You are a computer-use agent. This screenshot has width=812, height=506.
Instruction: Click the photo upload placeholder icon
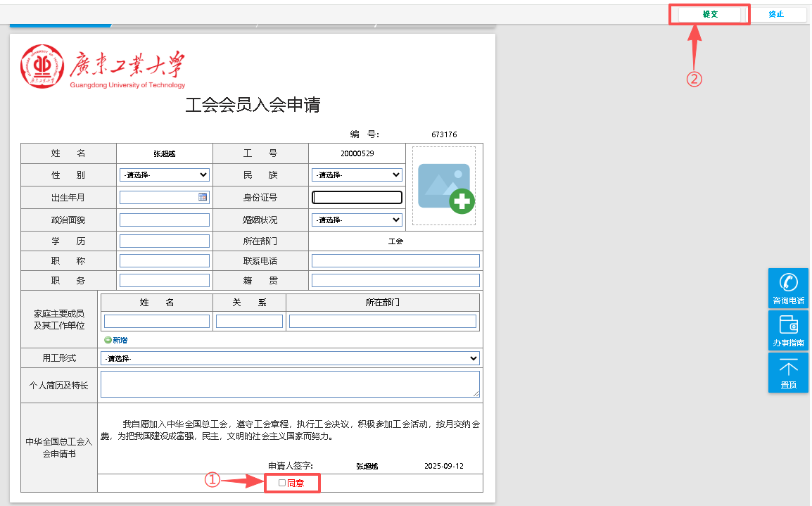pyautogui.click(x=444, y=186)
